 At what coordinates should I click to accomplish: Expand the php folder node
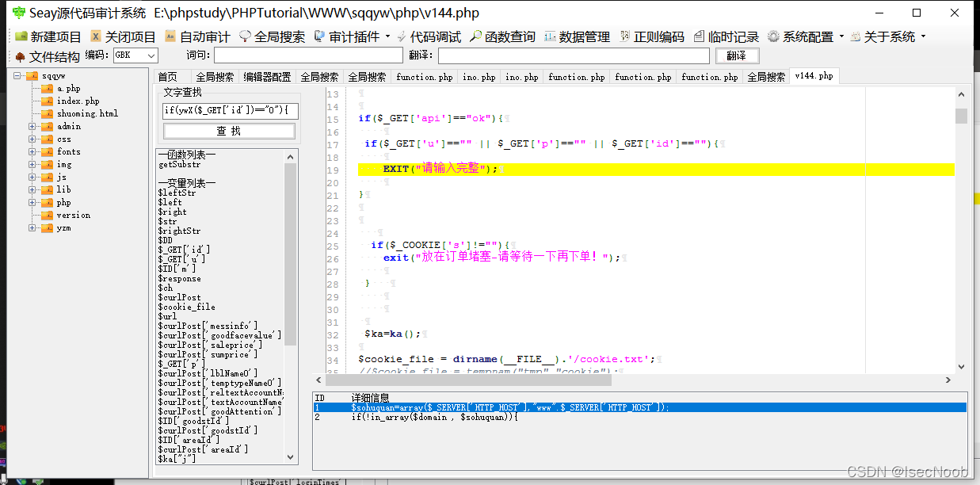(x=32, y=203)
